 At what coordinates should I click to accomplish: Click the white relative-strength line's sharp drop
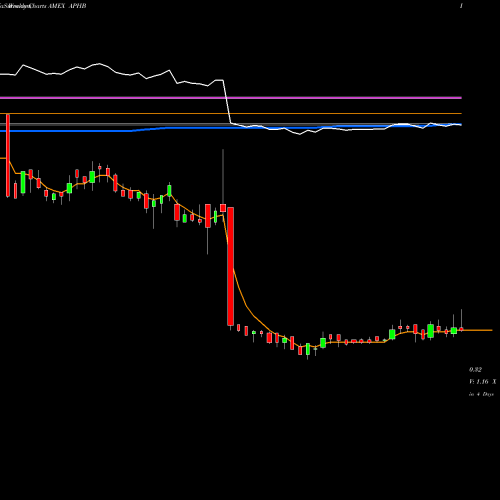227,102
